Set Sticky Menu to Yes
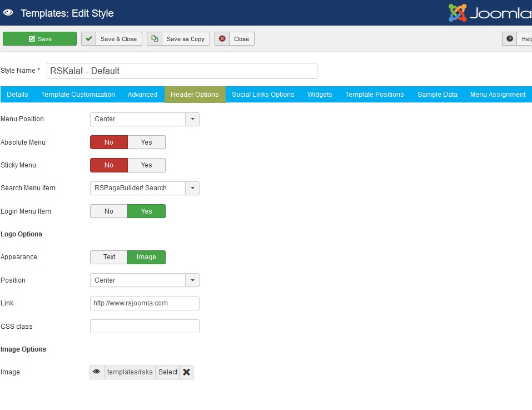The image size is (532, 410). (147, 165)
